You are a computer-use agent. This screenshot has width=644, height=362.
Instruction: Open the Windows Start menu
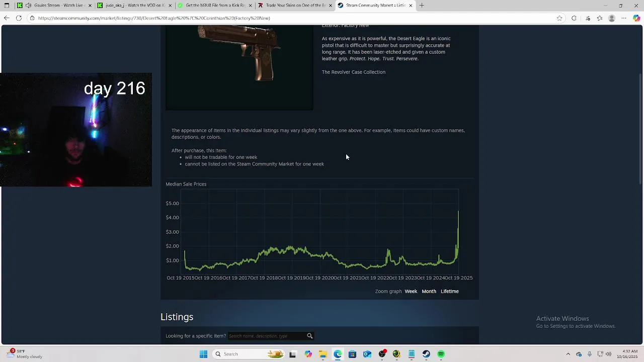click(x=203, y=354)
